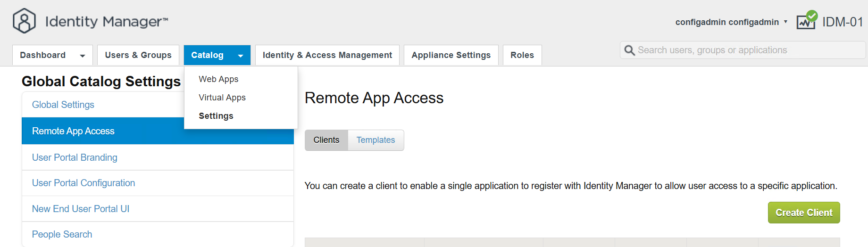Select Web Apps from Catalog menu
The height and width of the screenshot is (247, 868).
point(218,79)
